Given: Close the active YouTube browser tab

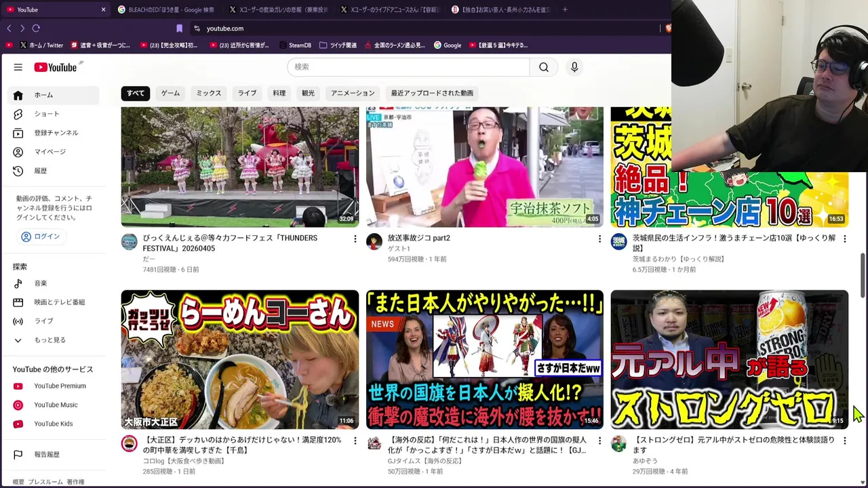Looking at the screenshot, I should pos(103,9).
